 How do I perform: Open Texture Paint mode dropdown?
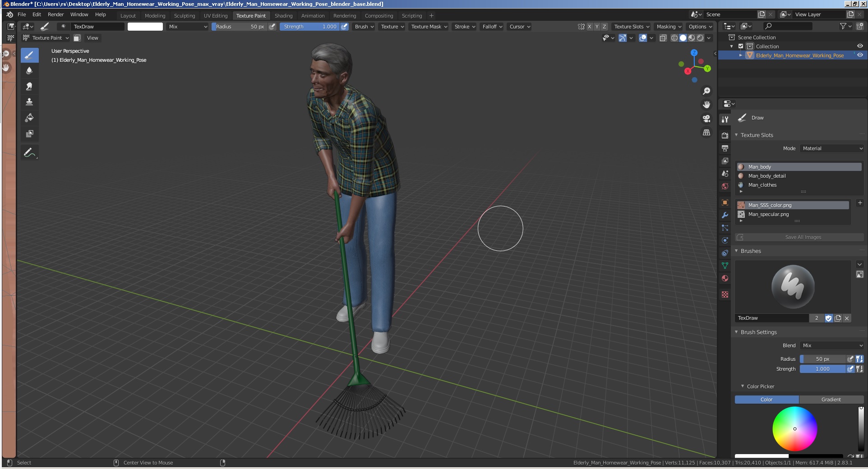46,38
